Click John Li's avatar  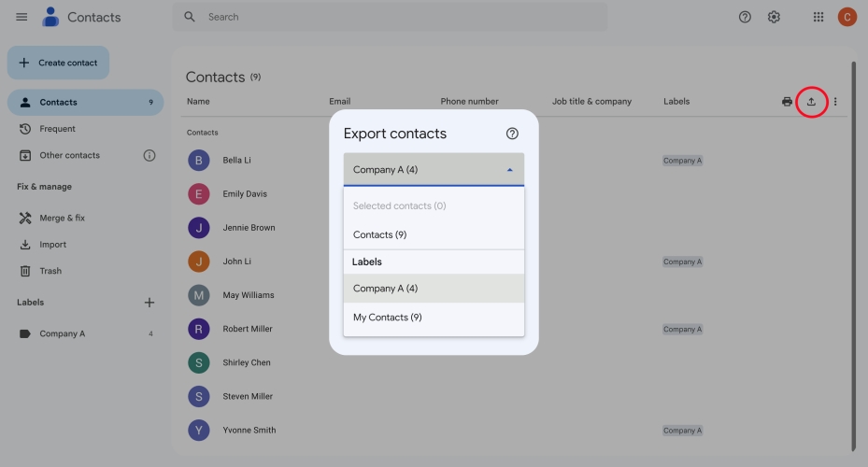click(x=199, y=262)
